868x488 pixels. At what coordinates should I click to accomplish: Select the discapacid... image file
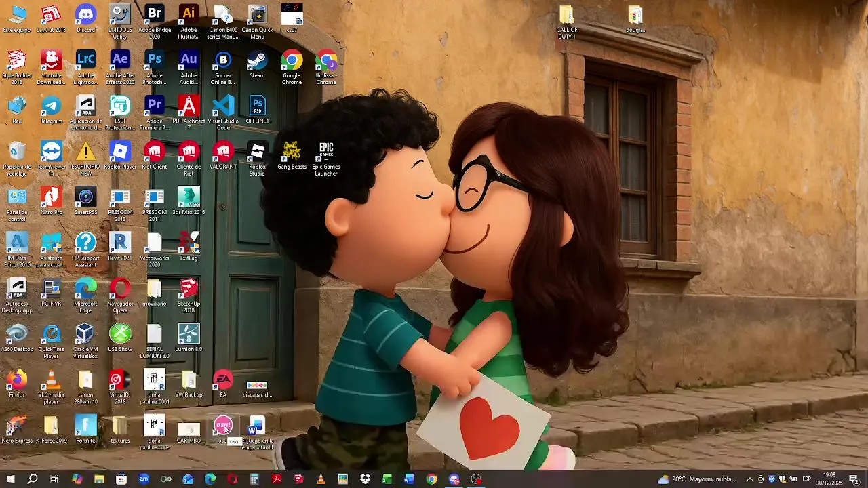257,387
